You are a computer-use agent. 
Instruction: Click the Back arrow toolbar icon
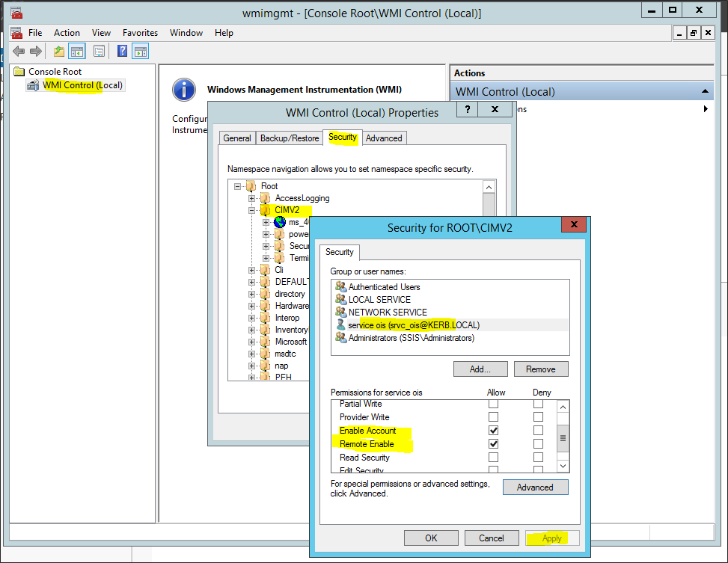19,51
